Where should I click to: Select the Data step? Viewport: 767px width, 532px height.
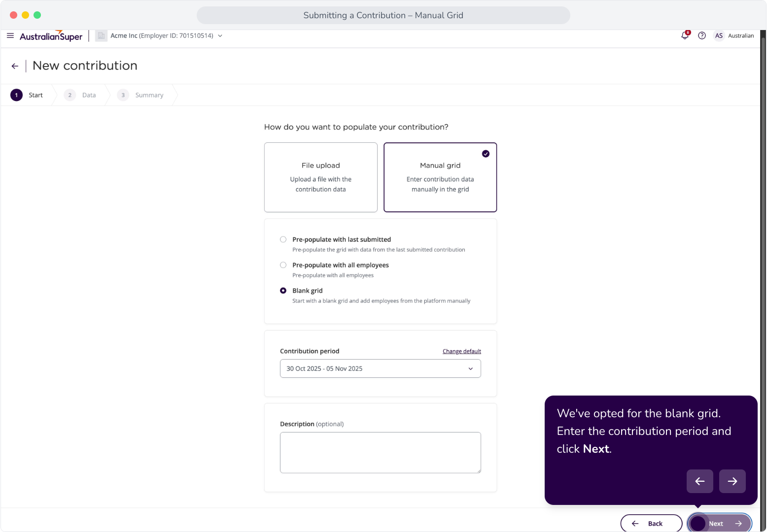click(x=80, y=95)
